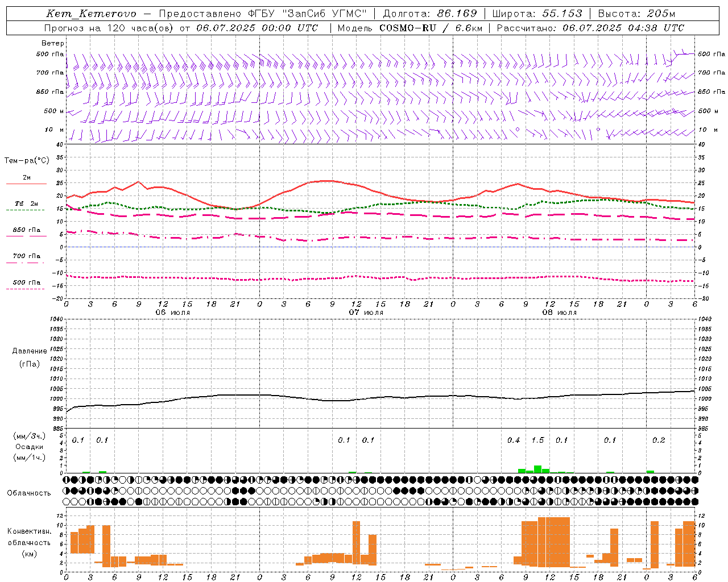Click the "700 гПа" temperature legend entry
This screenshot has width=728, height=582.
[26, 256]
